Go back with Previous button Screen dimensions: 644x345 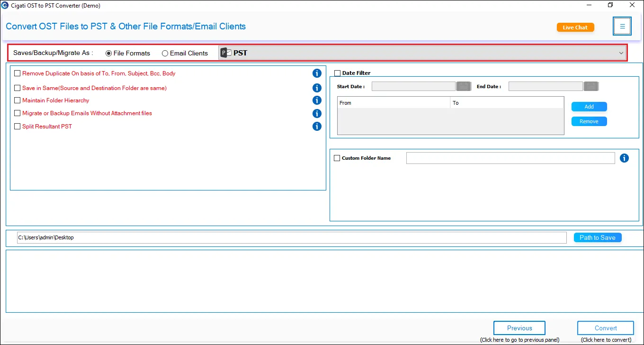tap(519, 328)
